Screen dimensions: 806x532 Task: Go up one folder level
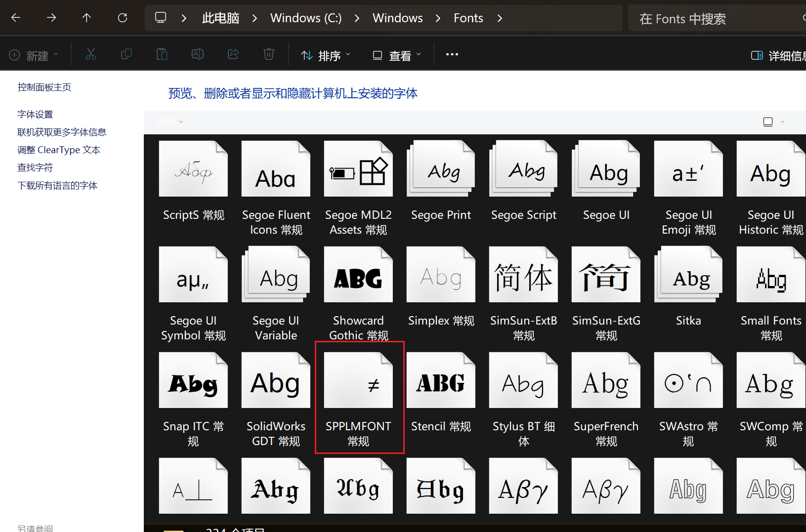[x=87, y=18]
